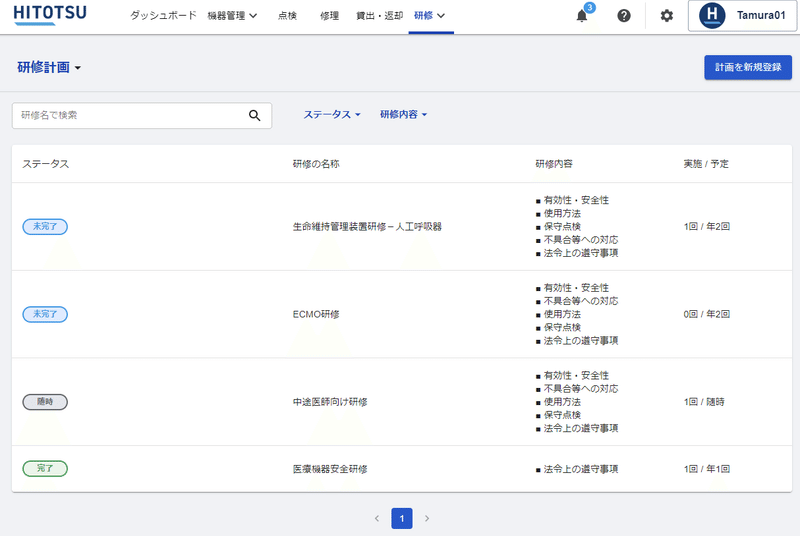Screen dimensions: 800x536
Task: Click the 完了 status badge
Action: pos(45,468)
